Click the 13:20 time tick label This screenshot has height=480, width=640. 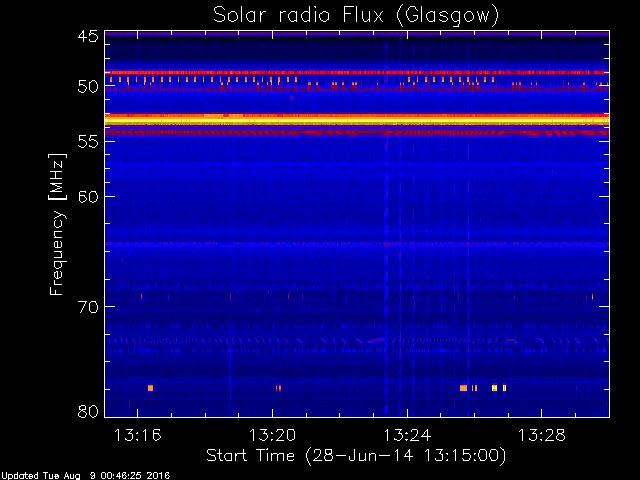272,435
